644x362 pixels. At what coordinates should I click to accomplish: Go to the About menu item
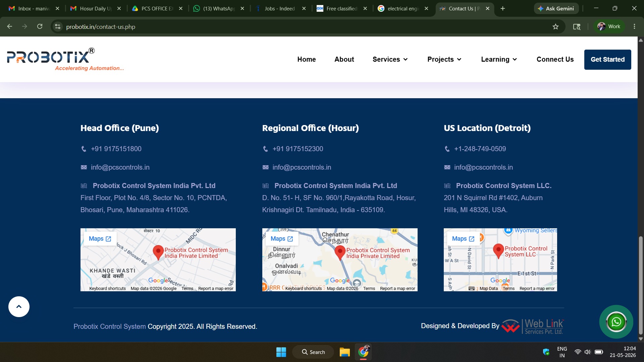coord(344,59)
